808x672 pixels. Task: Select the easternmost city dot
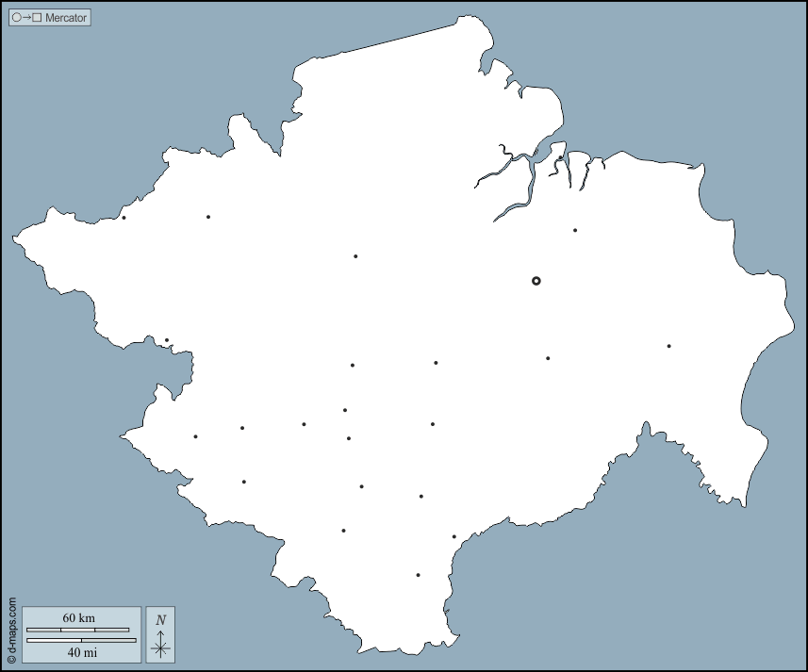tap(668, 346)
